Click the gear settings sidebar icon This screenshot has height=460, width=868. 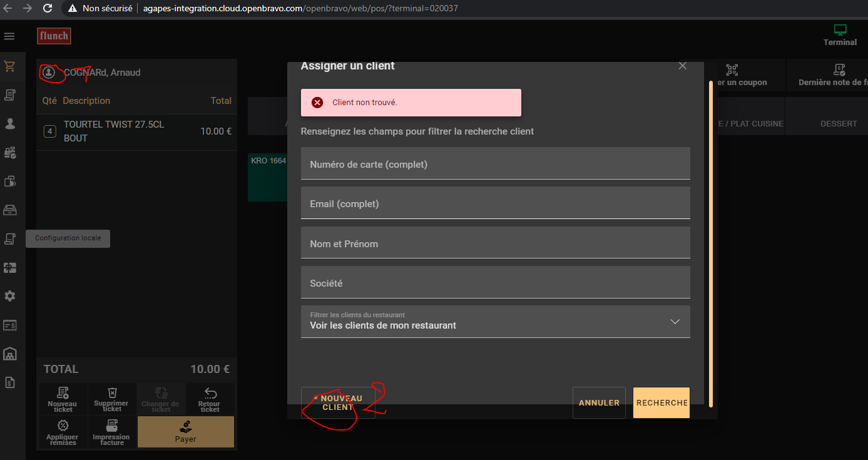coord(9,296)
